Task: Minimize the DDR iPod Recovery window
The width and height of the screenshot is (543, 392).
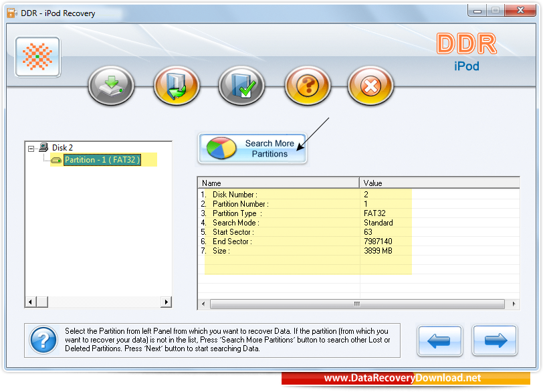Action: pyautogui.click(x=477, y=11)
